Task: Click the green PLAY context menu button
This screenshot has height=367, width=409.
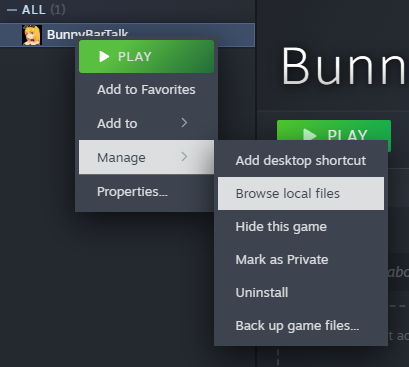Action: tap(146, 56)
